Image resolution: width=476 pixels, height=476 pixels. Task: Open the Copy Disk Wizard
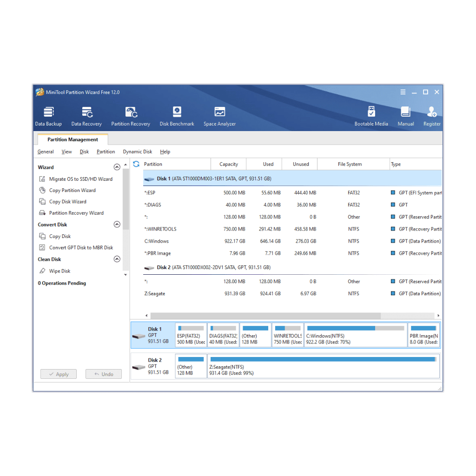click(68, 201)
